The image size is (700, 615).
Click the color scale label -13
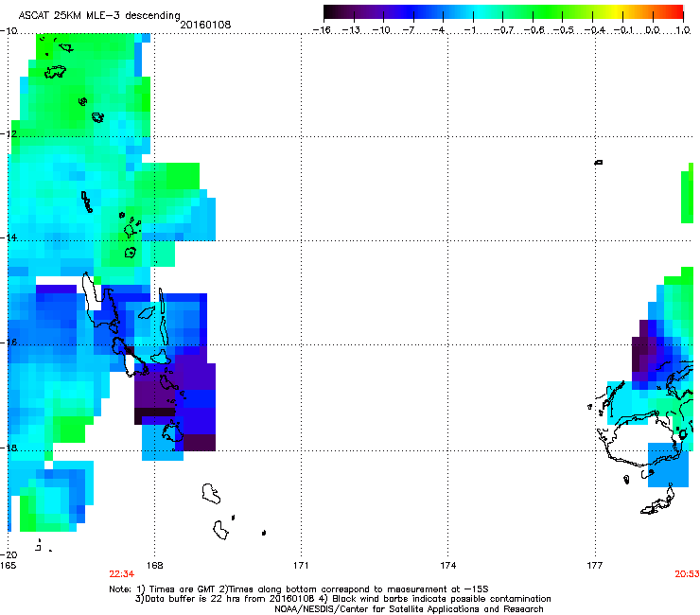click(x=350, y=30)
